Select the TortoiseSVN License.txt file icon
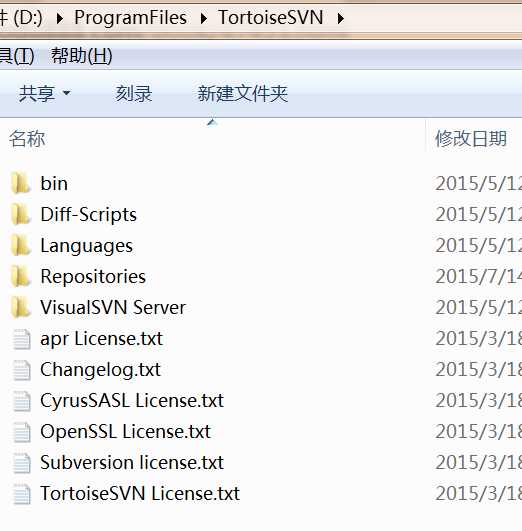The height and width of the screenshot is (531, 522). point(22,494)
